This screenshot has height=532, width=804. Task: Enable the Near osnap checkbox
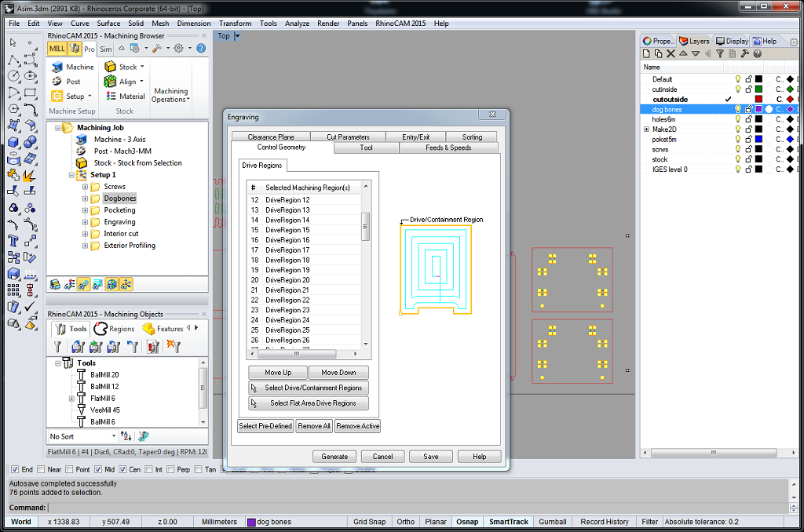[41, 469]
